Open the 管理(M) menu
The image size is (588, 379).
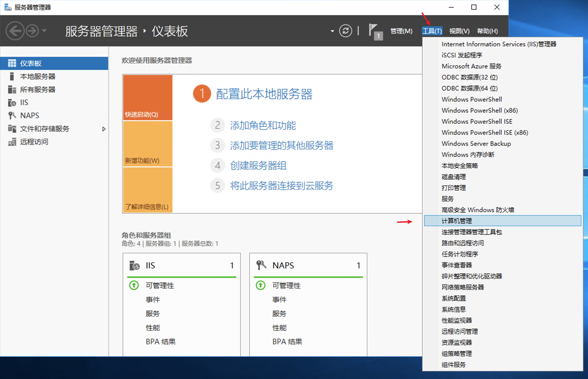pos(401,31)
